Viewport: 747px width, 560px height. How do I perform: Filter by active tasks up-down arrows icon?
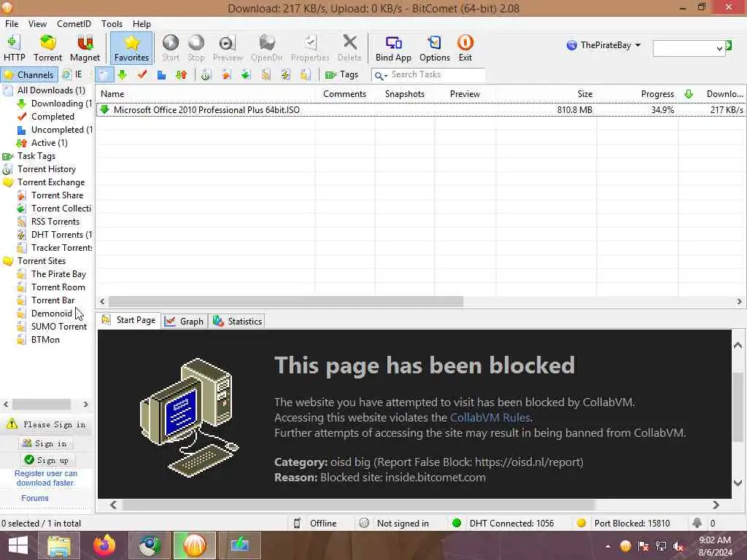[x=182, y=75]
